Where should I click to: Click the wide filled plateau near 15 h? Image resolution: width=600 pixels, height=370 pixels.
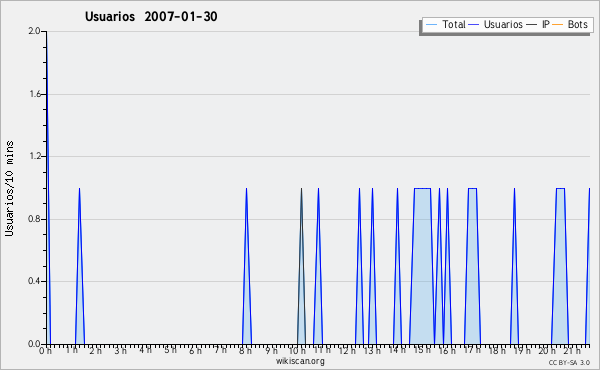422,266
